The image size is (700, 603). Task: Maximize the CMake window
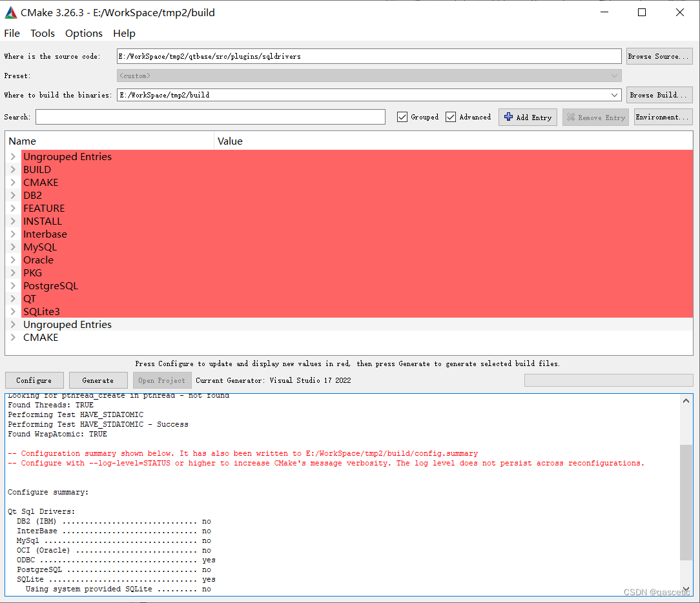pyautogui.click(x=642, y=12)
